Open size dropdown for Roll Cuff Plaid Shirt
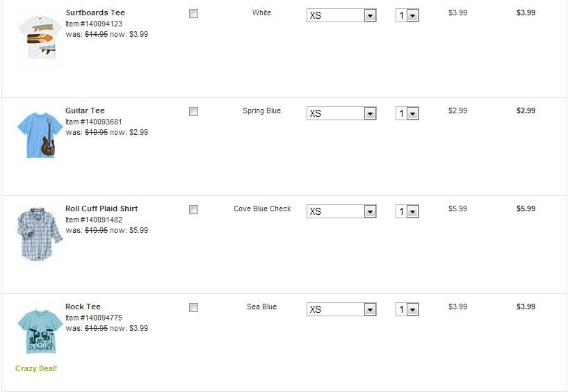 pos(341,211)
